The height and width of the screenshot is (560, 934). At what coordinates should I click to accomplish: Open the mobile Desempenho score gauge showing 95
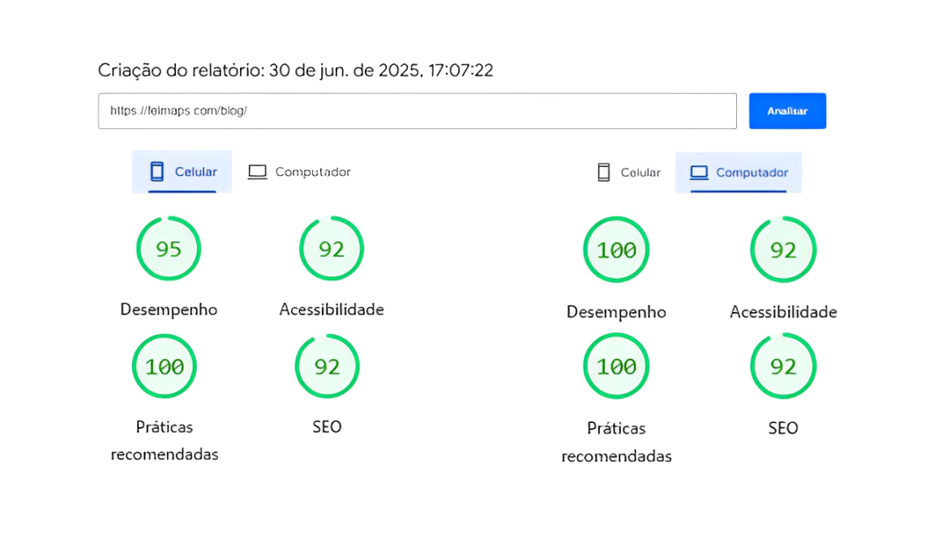click(x=169, y=249)
